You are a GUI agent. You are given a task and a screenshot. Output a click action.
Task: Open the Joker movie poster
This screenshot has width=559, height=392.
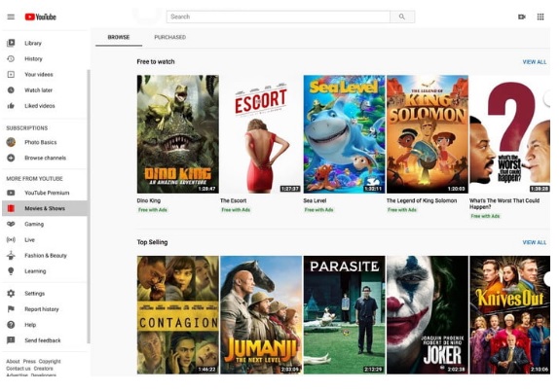(428, 315)
